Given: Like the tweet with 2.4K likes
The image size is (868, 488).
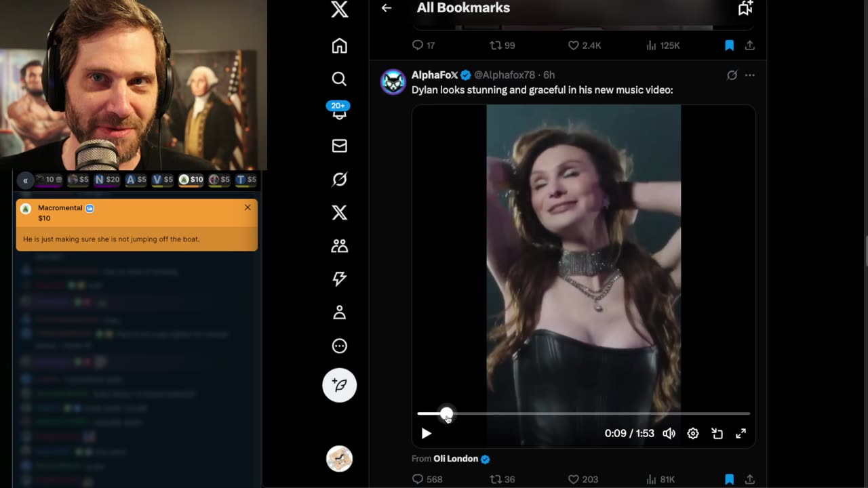Looking at the screenshot, I should point(585,45).
